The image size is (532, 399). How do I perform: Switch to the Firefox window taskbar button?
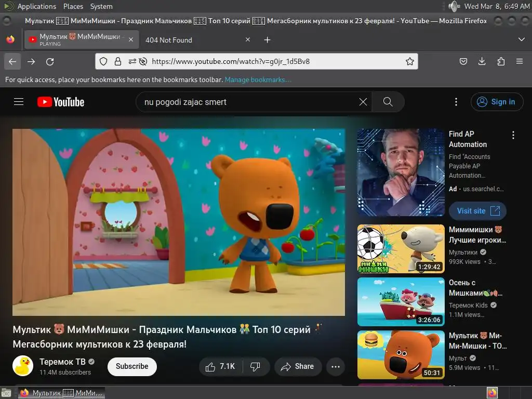pyautogui.click(x=61, y=393)
